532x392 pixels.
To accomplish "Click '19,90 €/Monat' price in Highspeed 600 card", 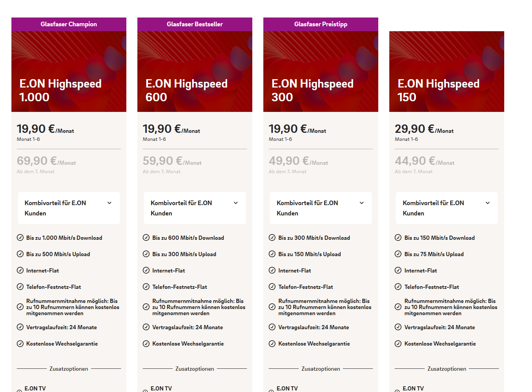I will (171, 129).
